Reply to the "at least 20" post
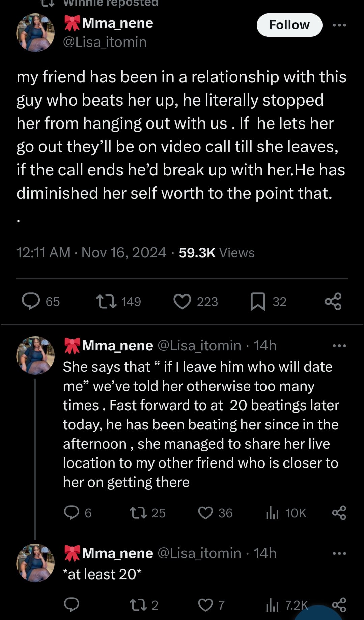The image size is (364, 620). coord(72,605)
